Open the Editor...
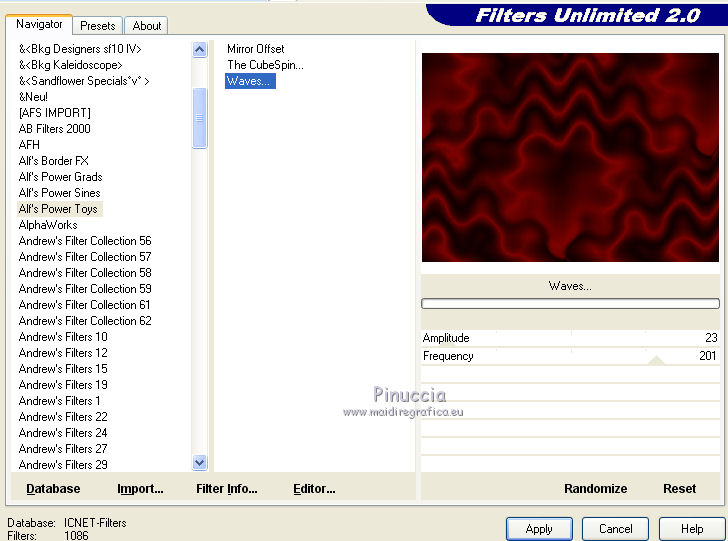 (314, 489)
